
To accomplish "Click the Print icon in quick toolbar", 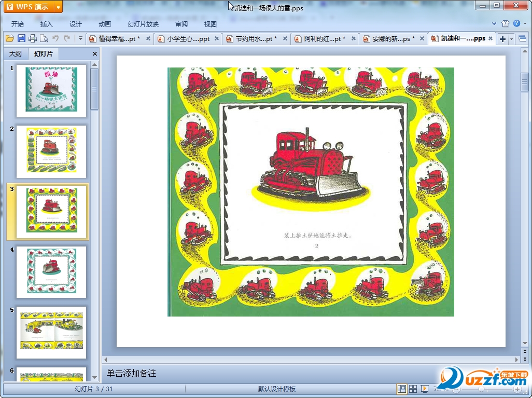I will 33,38.
